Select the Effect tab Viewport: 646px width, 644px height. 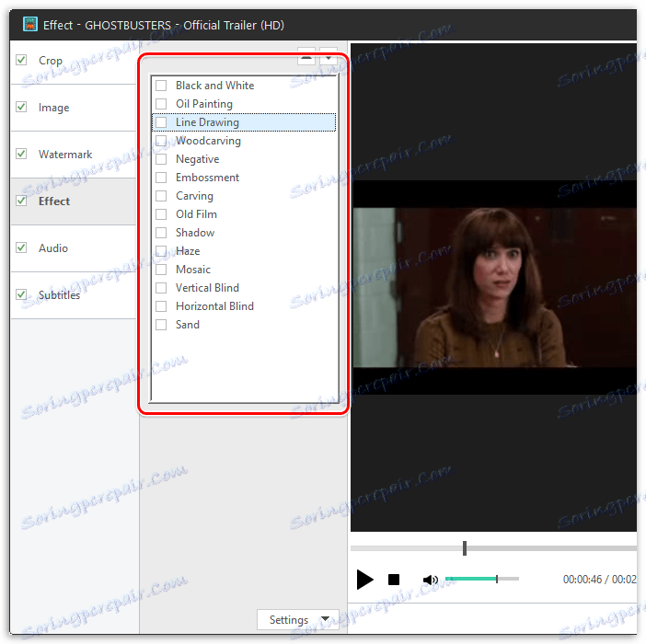pyautogui.click(x=74, y=201)
